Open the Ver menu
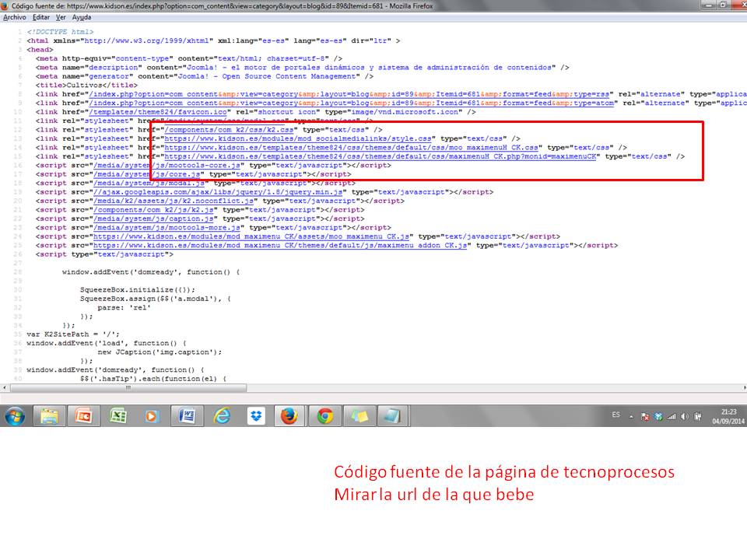Viewport: 747px width, 560px height. [x=61, y=17]
